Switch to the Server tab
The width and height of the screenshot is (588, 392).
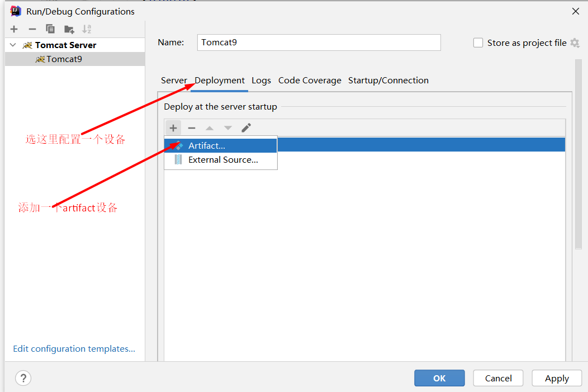point(174,81)
